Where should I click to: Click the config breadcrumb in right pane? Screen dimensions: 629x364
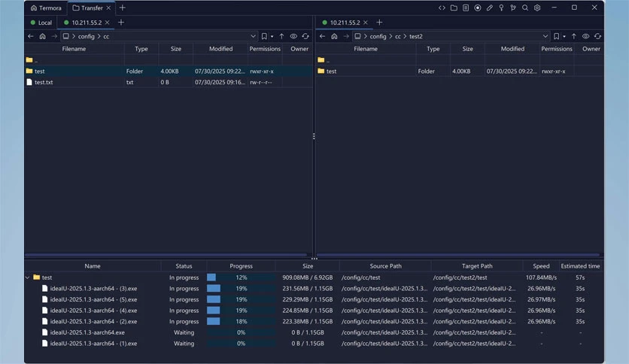pos(378,37)
